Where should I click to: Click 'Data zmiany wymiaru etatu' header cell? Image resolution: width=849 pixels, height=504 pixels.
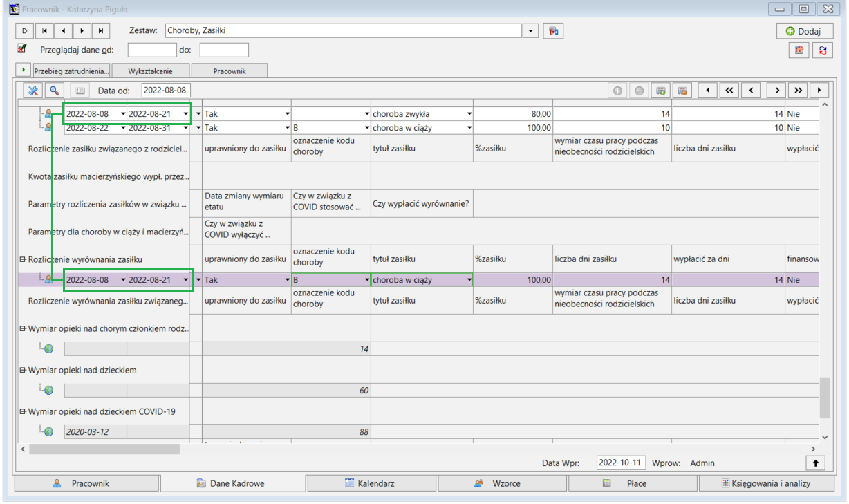tap(247, 203)
